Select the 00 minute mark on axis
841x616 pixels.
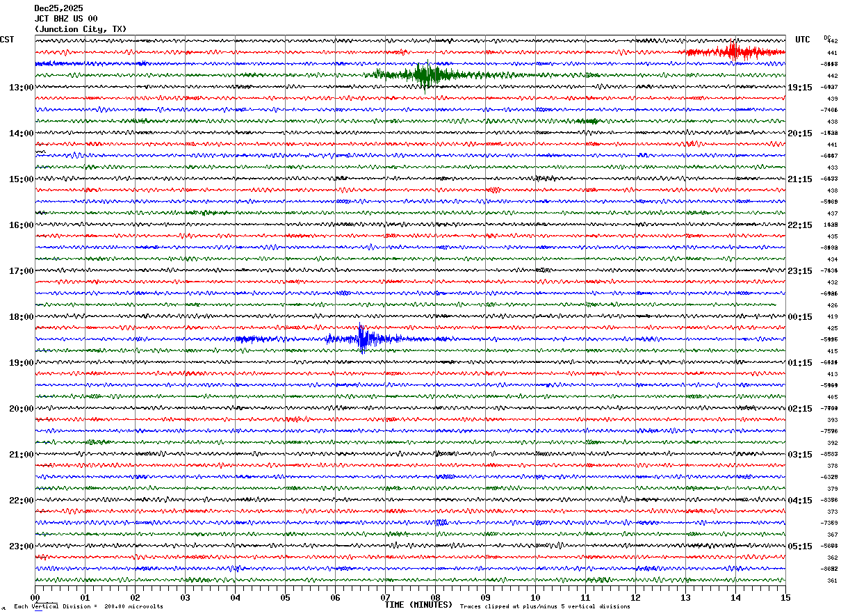pyautogui.click(x=35, y=597)
